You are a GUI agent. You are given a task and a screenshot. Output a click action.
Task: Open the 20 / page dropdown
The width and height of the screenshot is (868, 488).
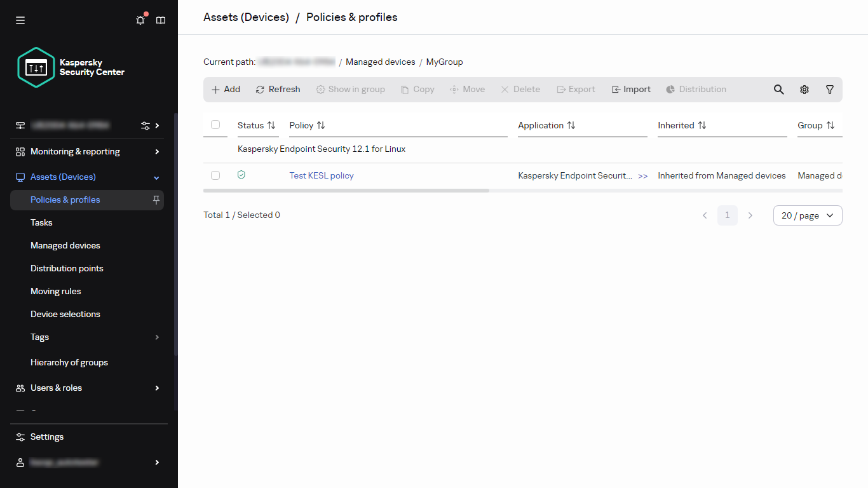tap(807, 215)
